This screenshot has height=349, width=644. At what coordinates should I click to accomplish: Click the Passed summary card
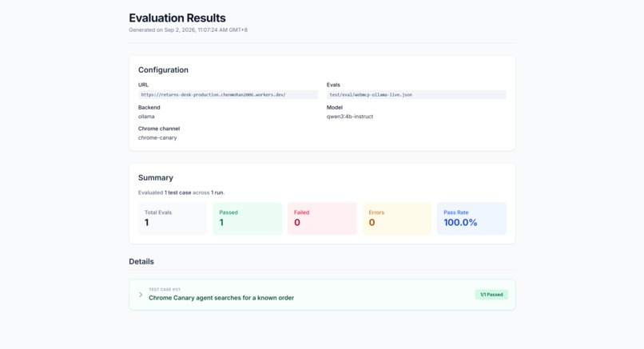[247, 219]
